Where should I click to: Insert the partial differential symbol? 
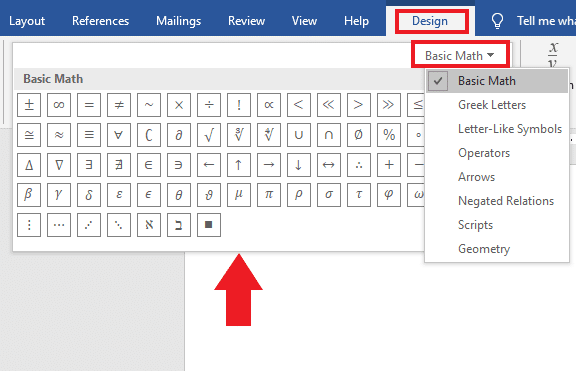click(x=179, y=135)
